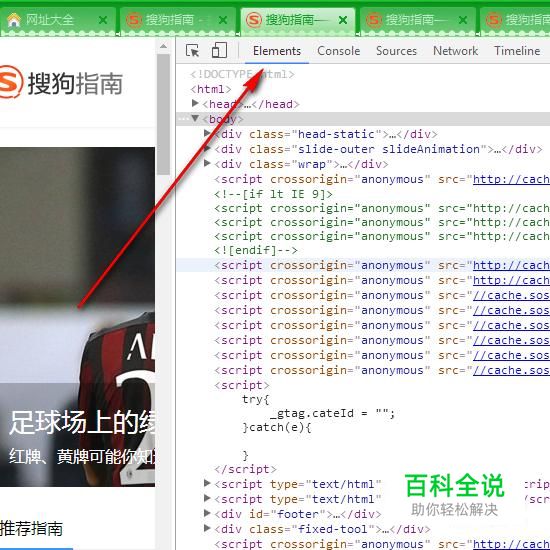Screen dimensions: 550x550
Task: Activate the inspect element picker icon
Action: pyautogui.click(x=192, y=51)
